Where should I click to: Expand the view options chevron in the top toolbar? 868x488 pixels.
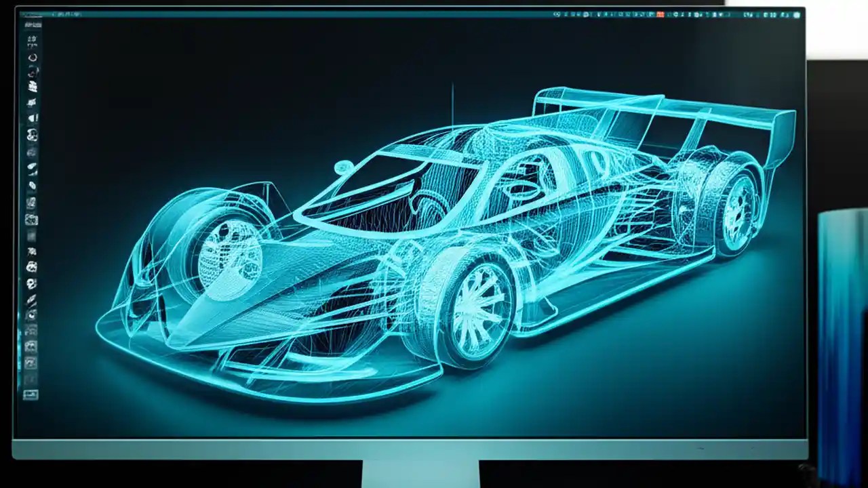[x=722, y=14]
